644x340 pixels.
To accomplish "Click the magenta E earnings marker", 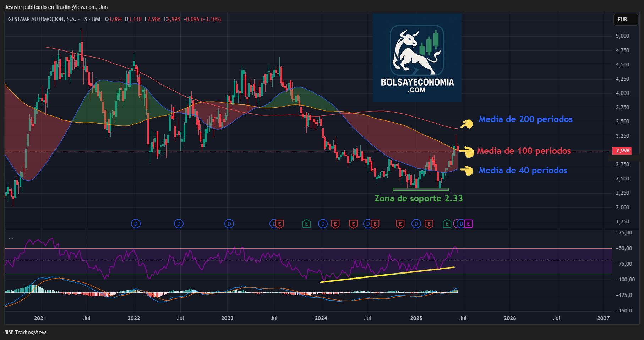I will [x=469, y=224].
